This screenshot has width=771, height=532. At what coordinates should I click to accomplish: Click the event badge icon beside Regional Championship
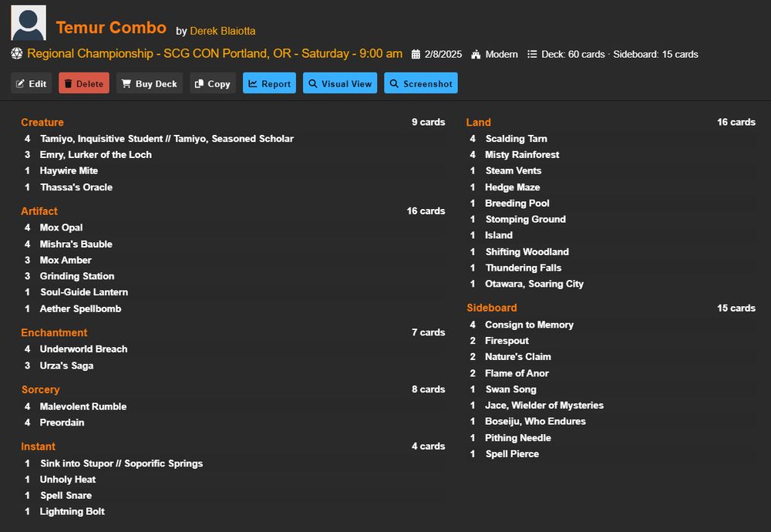pyautogui.click(x=17, y=54)
